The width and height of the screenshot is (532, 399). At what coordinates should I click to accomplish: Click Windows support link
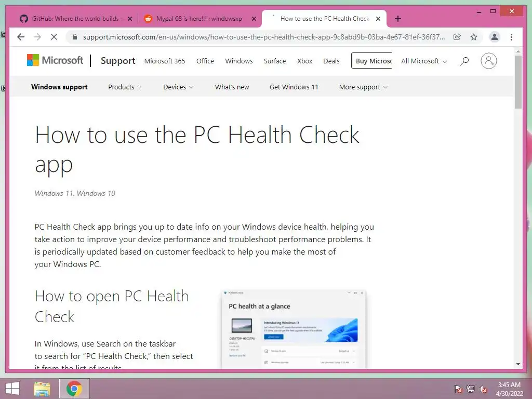[x=59, y=87]
